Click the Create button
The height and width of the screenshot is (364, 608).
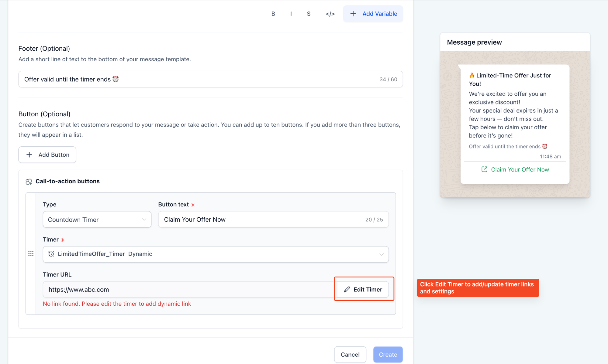[388, 354]
